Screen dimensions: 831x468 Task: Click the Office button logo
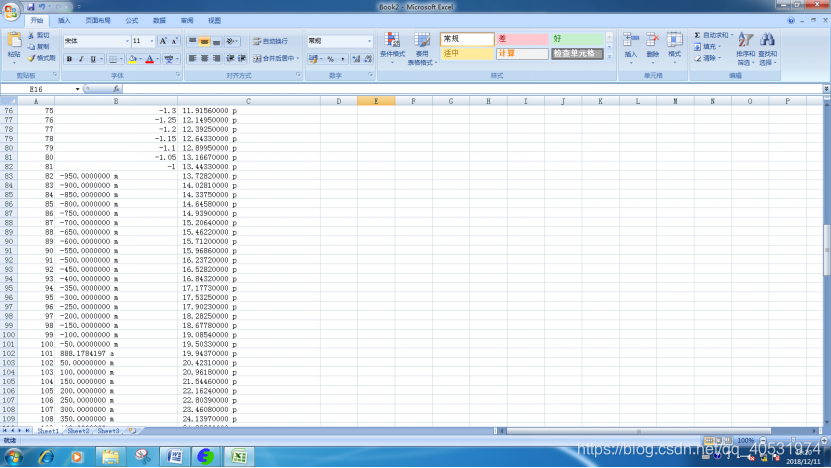[11, 11]
